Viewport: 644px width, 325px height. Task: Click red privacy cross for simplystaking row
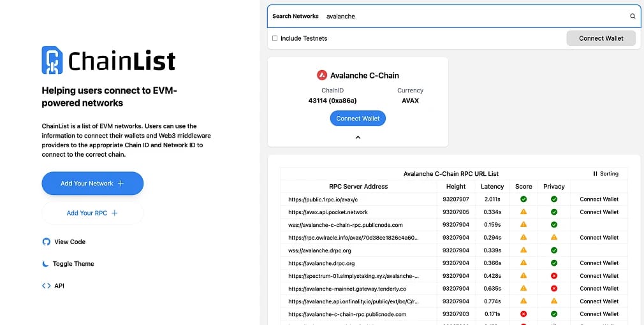click(554, 276)
